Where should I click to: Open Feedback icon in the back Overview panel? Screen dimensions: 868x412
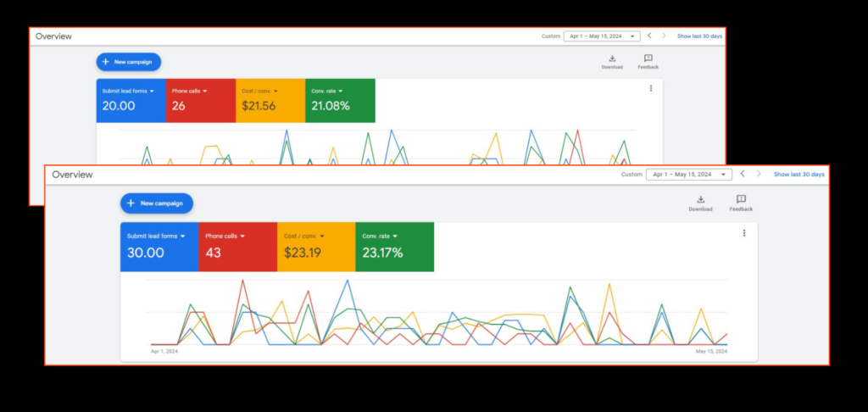pos(648,58)
